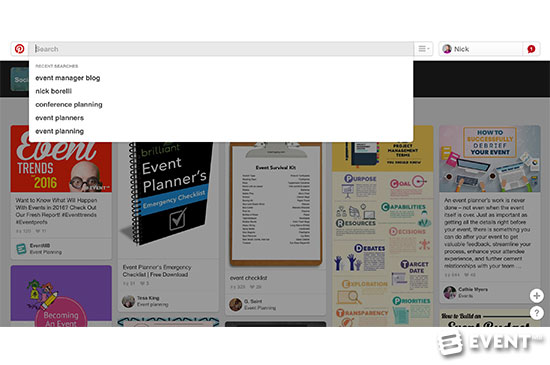Click Tesa King's avatar picture
This screenshot has height=365, width=550.
click(128, 301)
